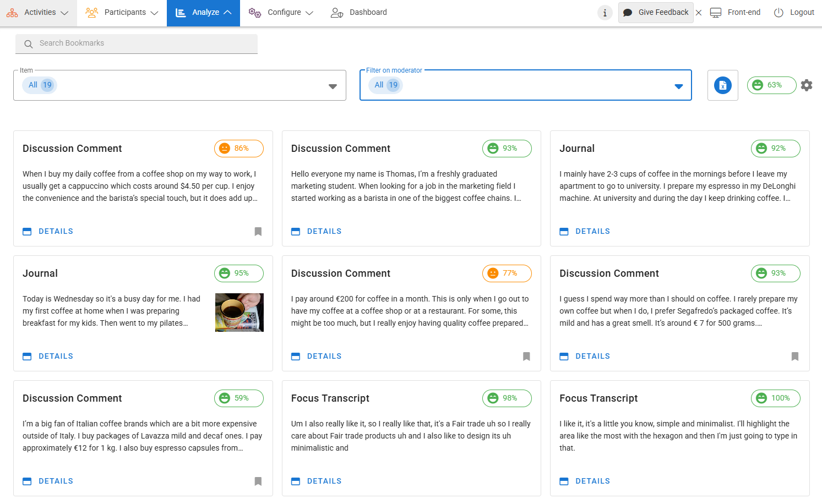This screenshot has height=504, width=822.
Task: Click Give Feedback button
Action: pyautogui.click(x=656, y=13)
